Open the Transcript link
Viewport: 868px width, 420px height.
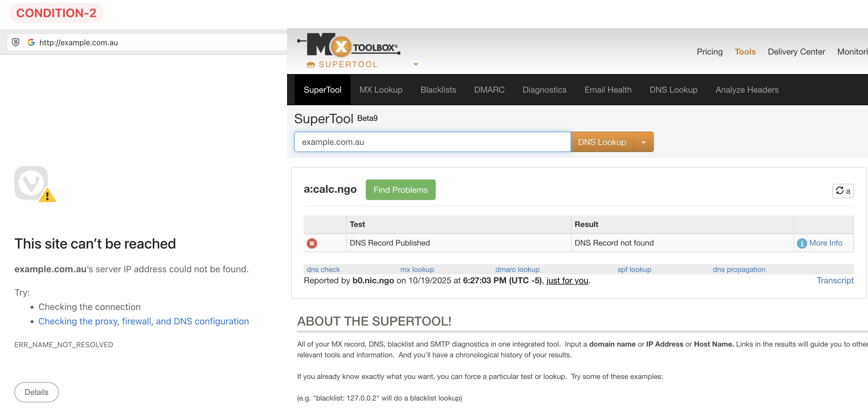click(x=835, y=280)
